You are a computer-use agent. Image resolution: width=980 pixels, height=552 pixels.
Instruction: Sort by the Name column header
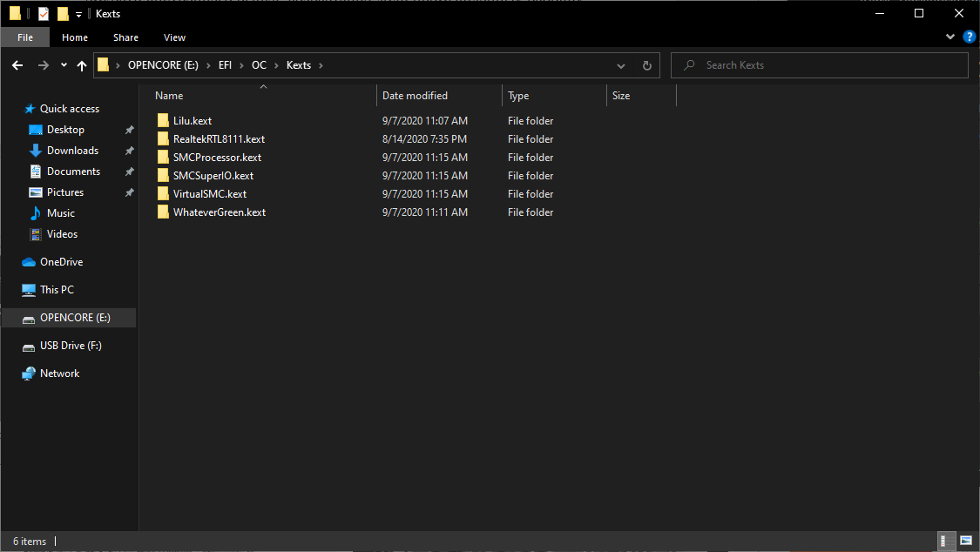pos(262,96)
